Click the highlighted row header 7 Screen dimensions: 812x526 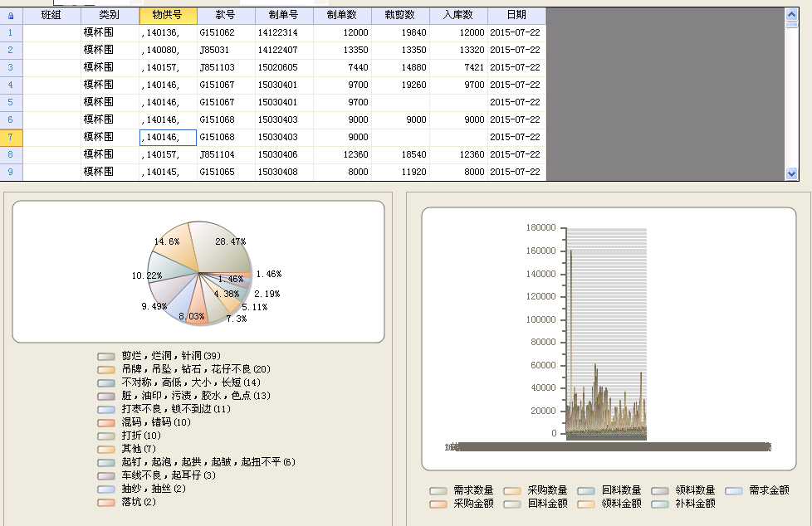[11, 137]
